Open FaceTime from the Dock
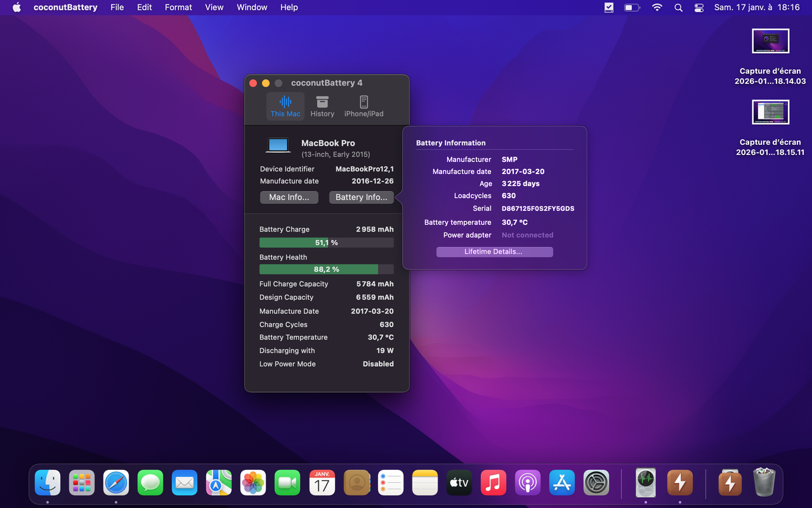Image resolution: width=812 pixels, height=508 pixels. click(287, 483)
